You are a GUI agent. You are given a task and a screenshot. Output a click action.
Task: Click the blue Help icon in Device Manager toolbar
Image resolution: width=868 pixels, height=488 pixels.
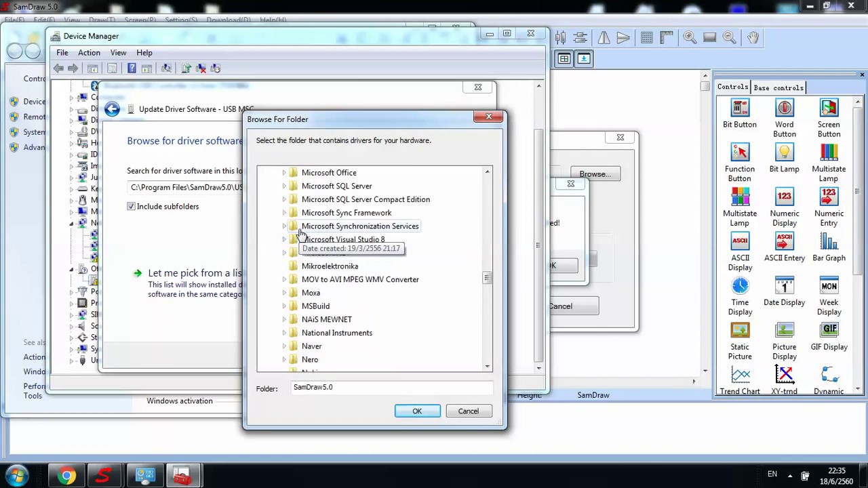(x=132, y=68)
